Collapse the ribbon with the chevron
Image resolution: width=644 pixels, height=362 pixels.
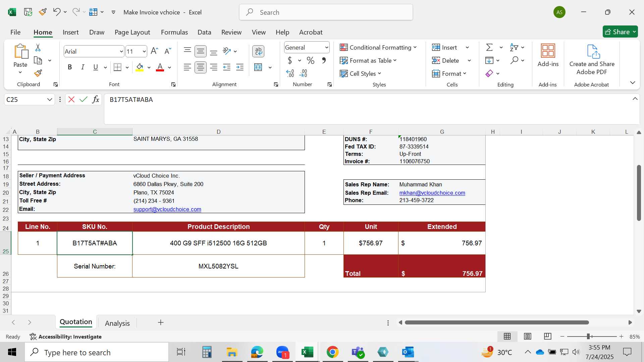pos(633,82)
